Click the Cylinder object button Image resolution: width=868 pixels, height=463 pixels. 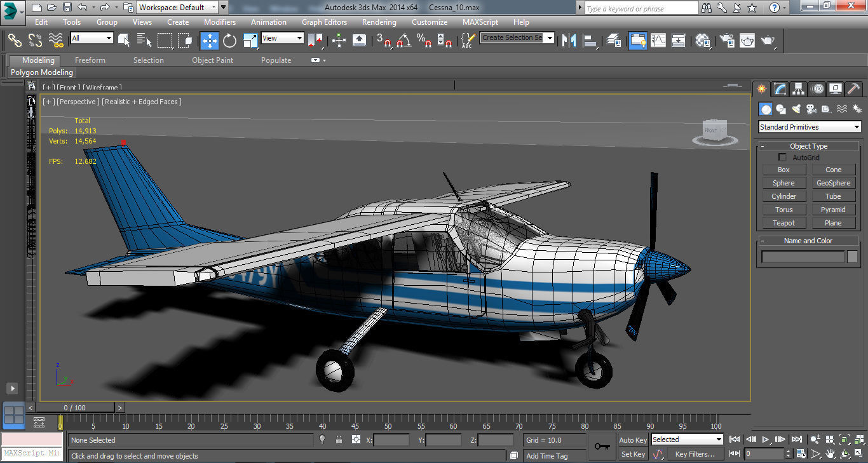783,196
